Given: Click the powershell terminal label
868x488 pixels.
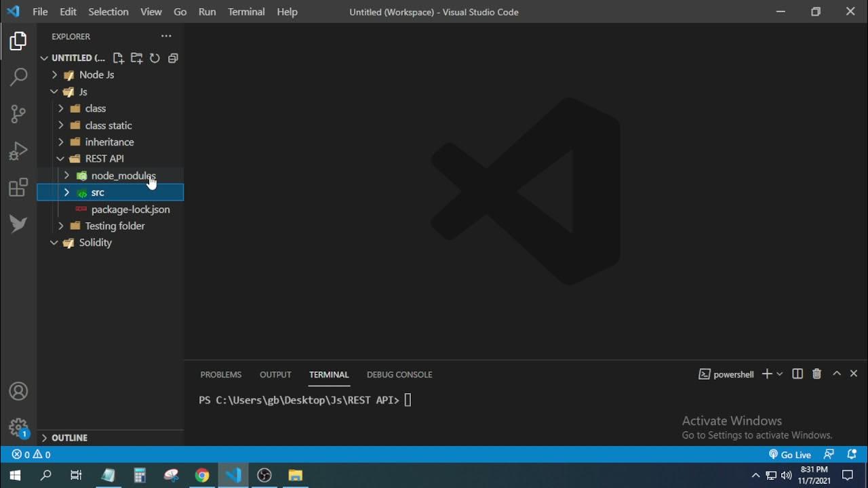Looking at the screenshot, I should (726, 374).
